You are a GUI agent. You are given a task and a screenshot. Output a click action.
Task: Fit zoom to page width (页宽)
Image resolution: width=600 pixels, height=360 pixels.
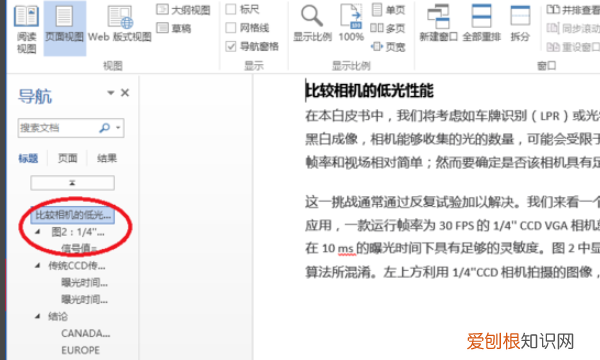pyautogui.click(x=388, y=47)
